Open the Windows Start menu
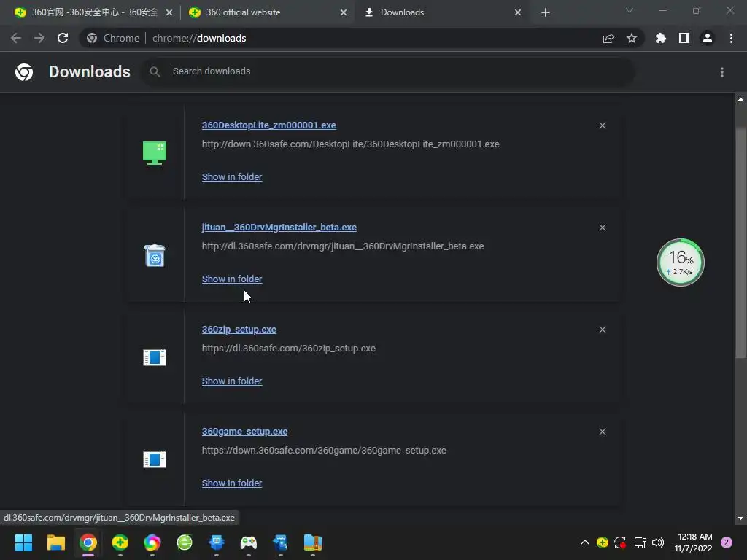This screenshot has width=747, height=560. pyautogui.click(x=23, y=542)
